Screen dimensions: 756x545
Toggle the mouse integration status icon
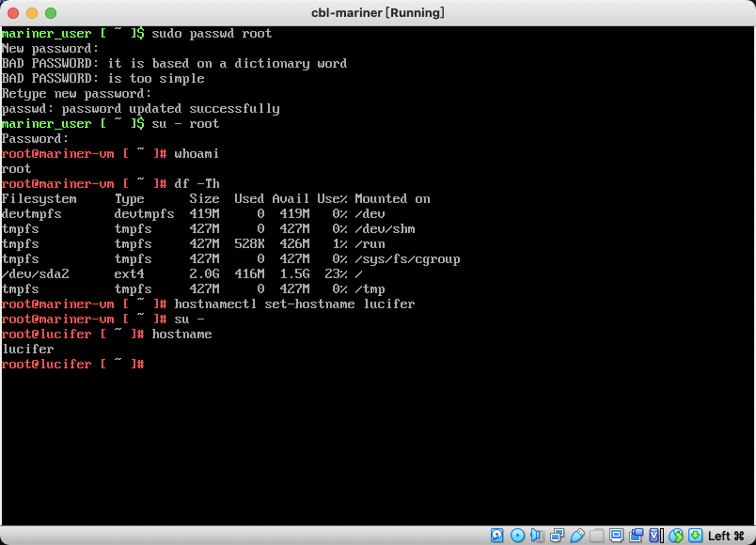676,536
